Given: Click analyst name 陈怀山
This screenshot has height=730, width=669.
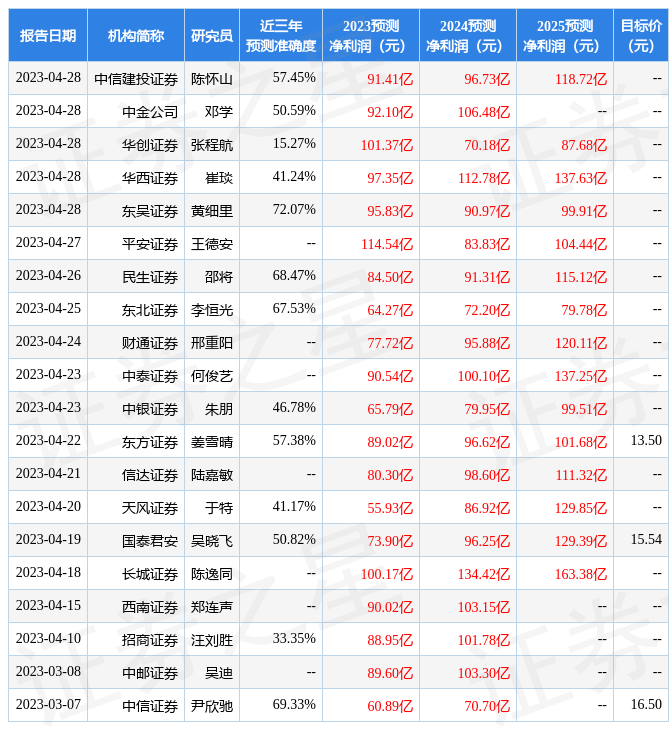Looking at the screenshot, I should coord(212,79).
